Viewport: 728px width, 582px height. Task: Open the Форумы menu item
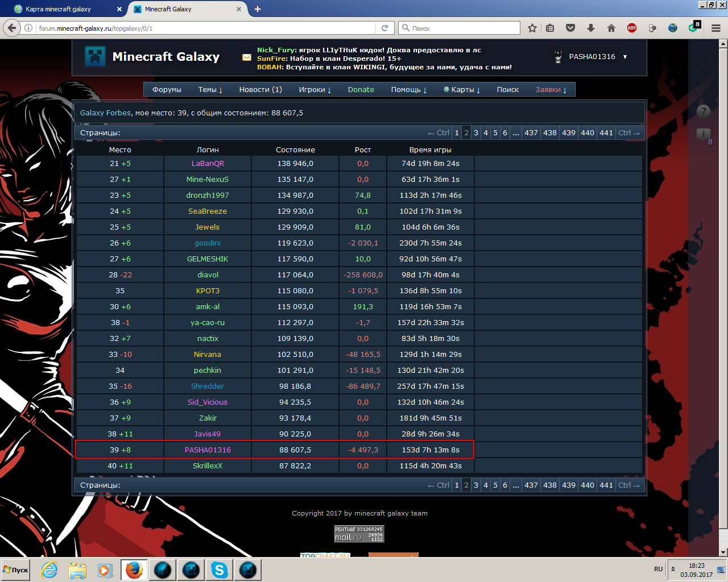(167, 90)
